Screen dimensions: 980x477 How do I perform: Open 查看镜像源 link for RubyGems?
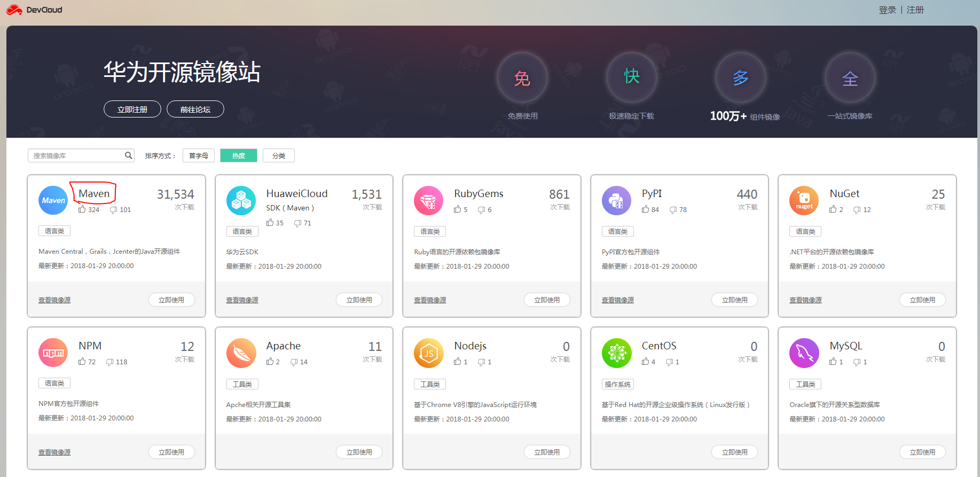tap(430, 300)
